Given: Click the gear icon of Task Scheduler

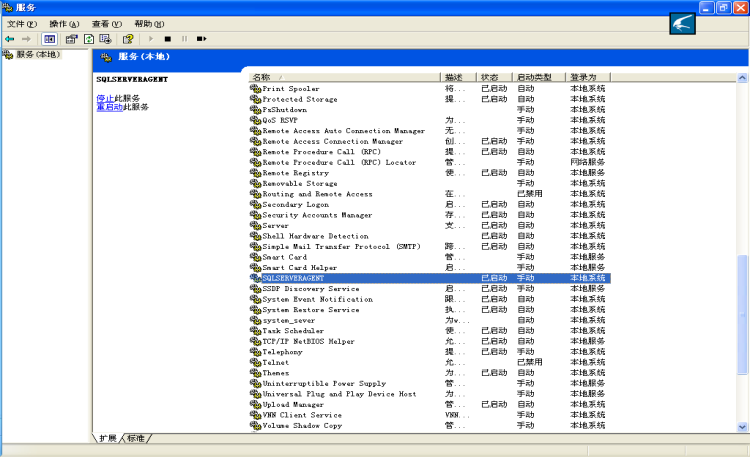Looking at the screenshot, I should (255, 331).
